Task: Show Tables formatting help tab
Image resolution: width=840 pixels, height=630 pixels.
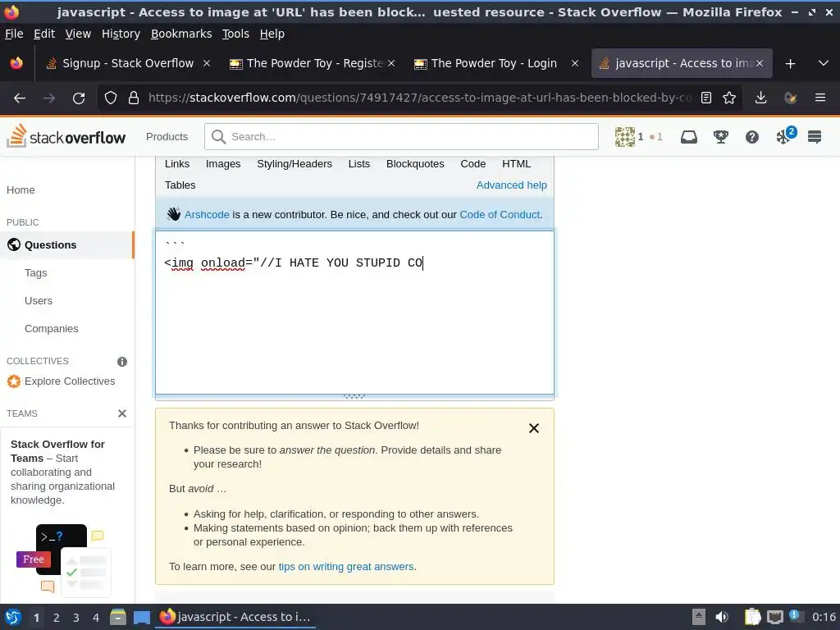Action: pyautogui.click(x=180, y=185)
